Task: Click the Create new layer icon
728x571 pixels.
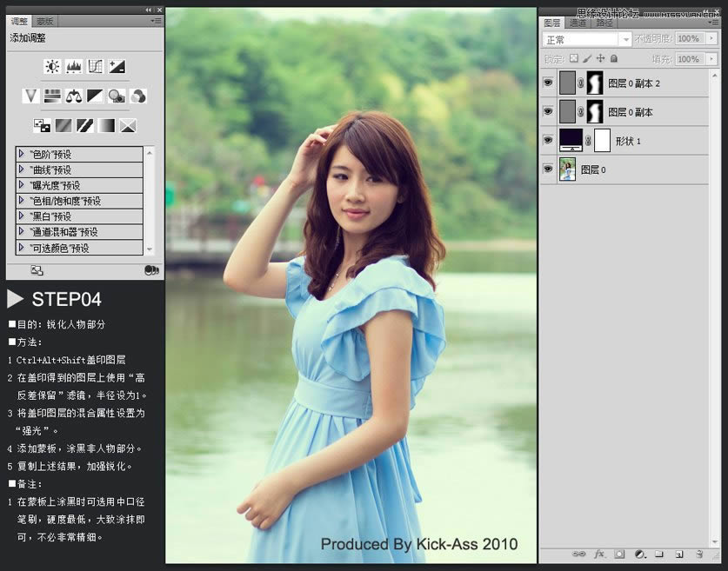Action: coord(679,554)
